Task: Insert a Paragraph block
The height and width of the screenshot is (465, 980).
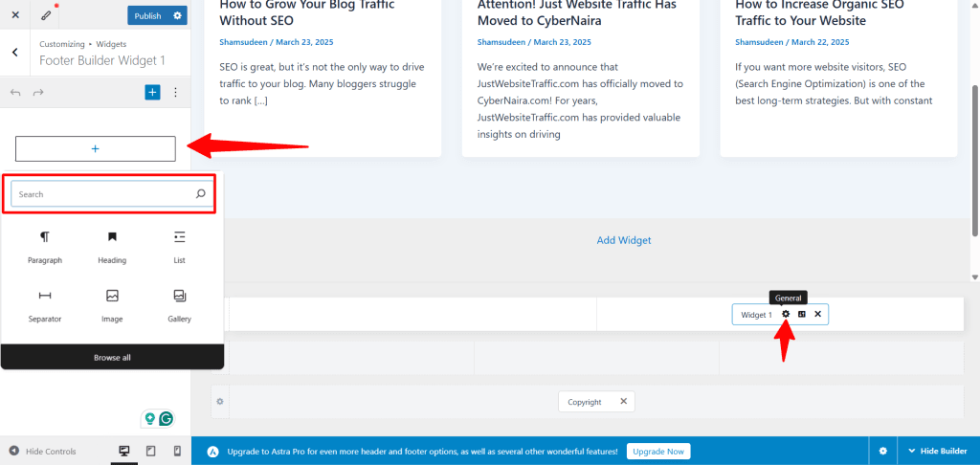Action: tap(45, 246)
